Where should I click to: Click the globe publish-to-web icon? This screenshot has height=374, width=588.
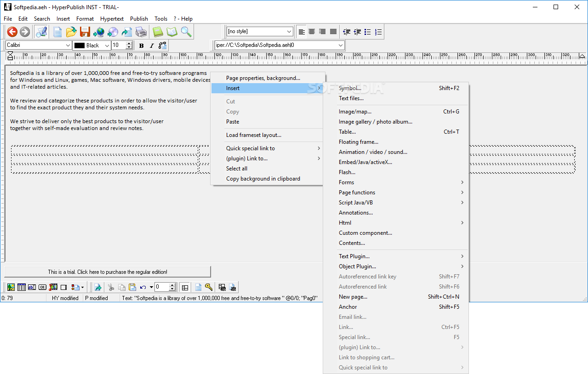pyautogui.click(x=99, y=32)
